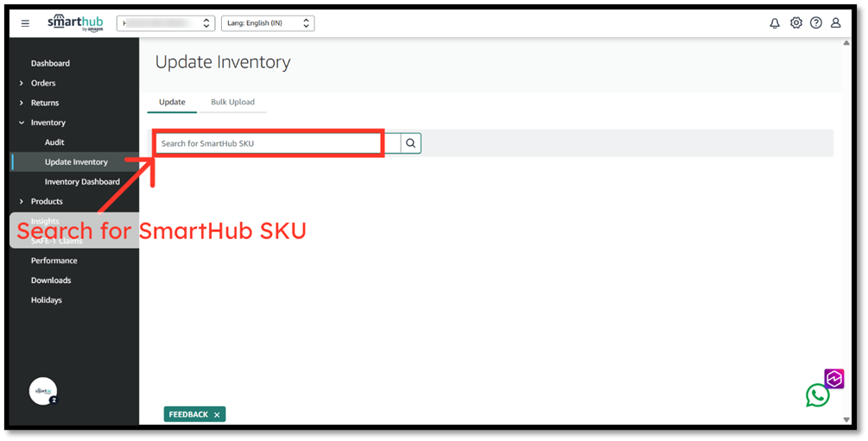Click the Products sidebar label
Viewport: 868px width, 441px height.
pyautogui.click(x=47, y=201)
